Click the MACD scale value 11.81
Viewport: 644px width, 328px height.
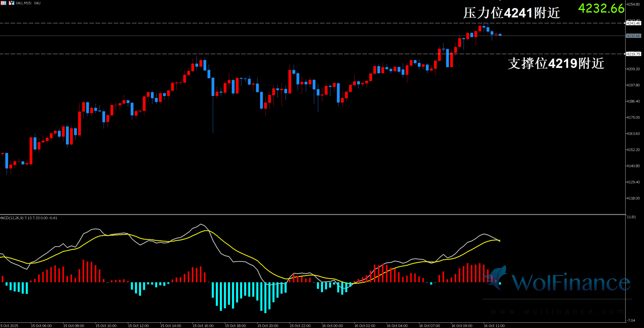[x=631, y=217]
